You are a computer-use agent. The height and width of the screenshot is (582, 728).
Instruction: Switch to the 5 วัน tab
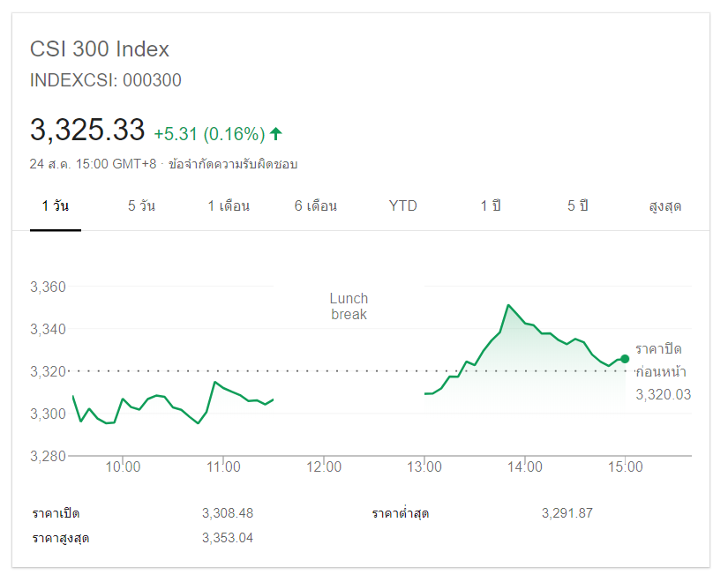pyautogui.click(x=141, y=206)
